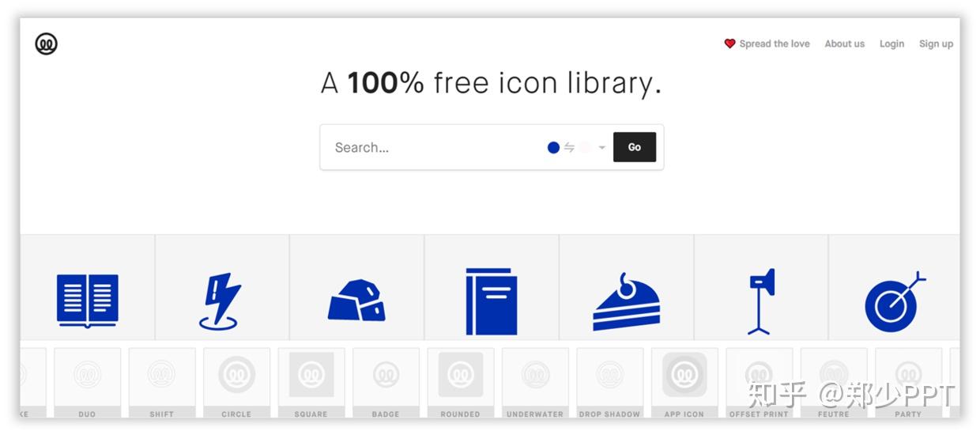Viewport: 980px width, 435px height.
Task: Choose the blue rocks icon
Action: point(356,301)
